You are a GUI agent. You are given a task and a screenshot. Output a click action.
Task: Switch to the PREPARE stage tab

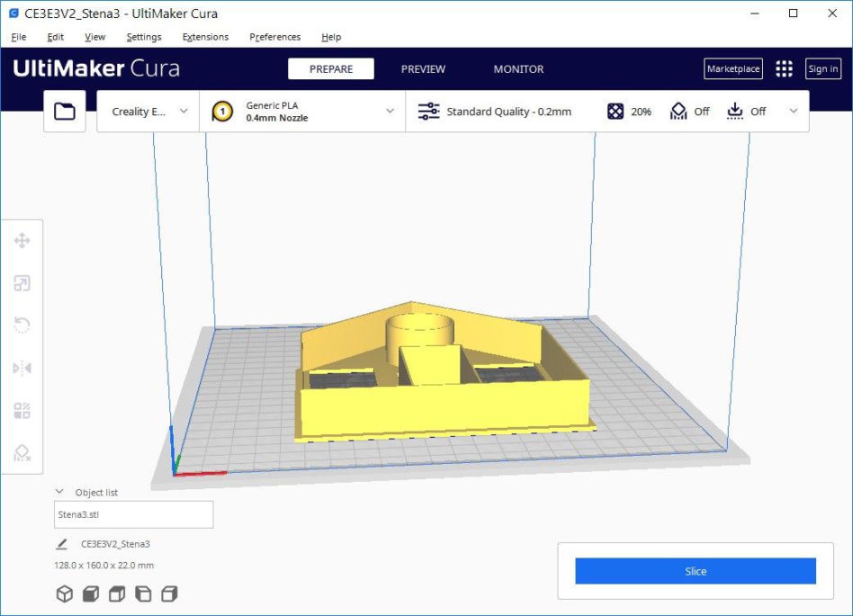[331, 69]
